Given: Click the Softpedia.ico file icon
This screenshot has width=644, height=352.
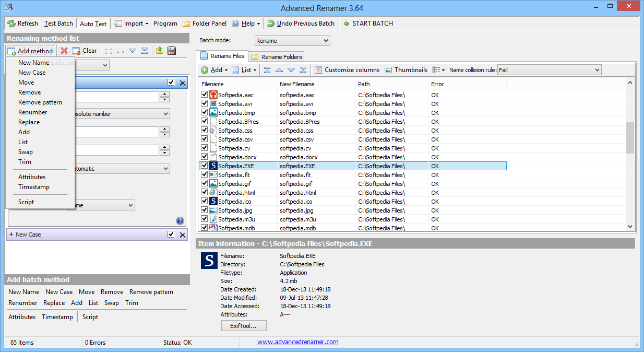Looking at the screenshot, I should tap(213, 202).
